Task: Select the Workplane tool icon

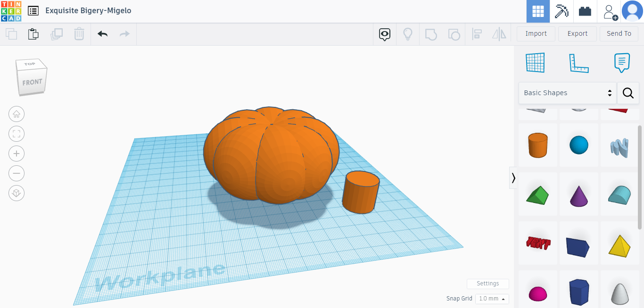Action: tap(535, 63)
